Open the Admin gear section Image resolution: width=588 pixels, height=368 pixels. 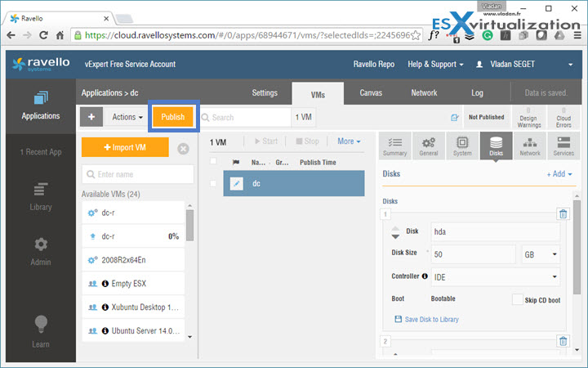[41, 251]
